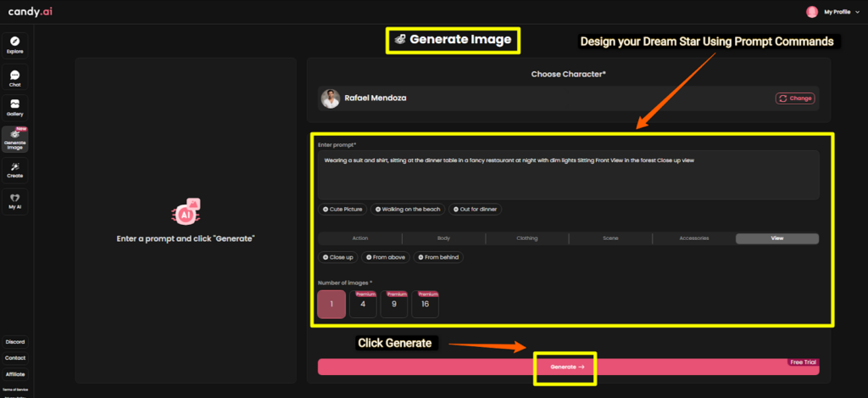
Task: Select 16 images premium option
Action: (425, 305)
